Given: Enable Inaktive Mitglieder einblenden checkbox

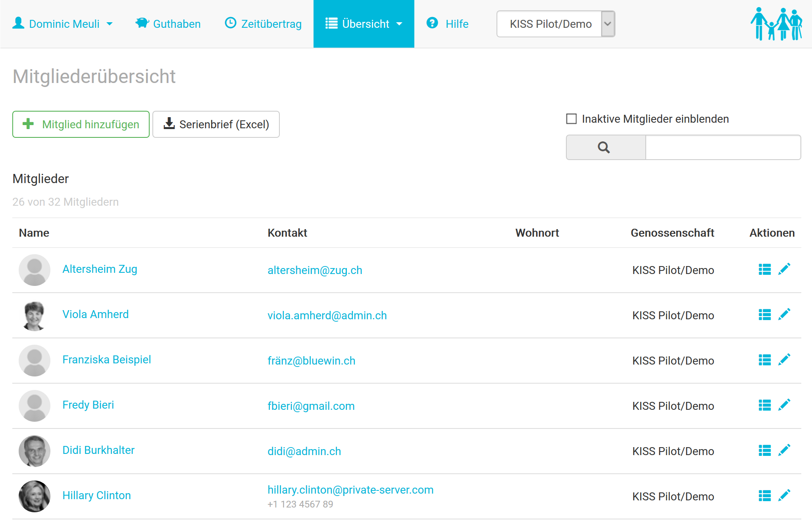Looking at the screenshot, I should (571, 119).
